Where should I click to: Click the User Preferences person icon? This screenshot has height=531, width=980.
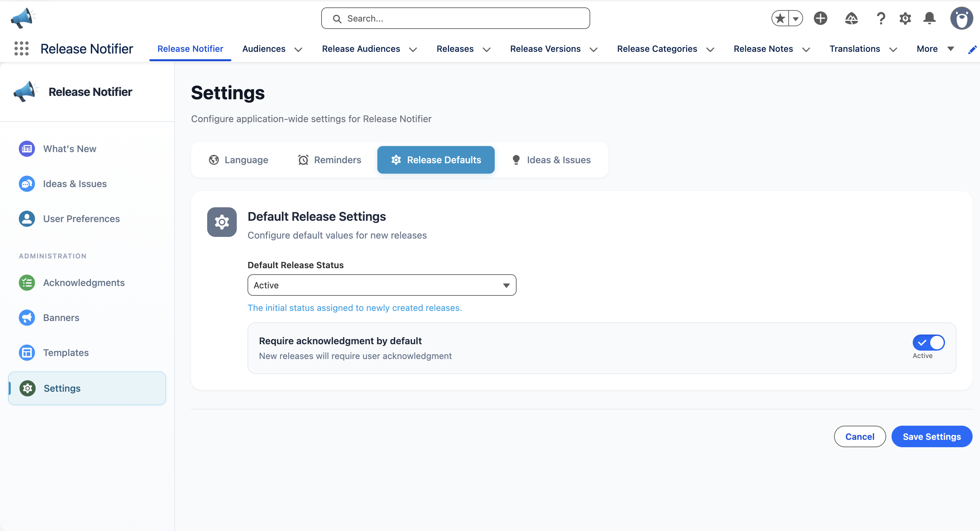(27, 219)
